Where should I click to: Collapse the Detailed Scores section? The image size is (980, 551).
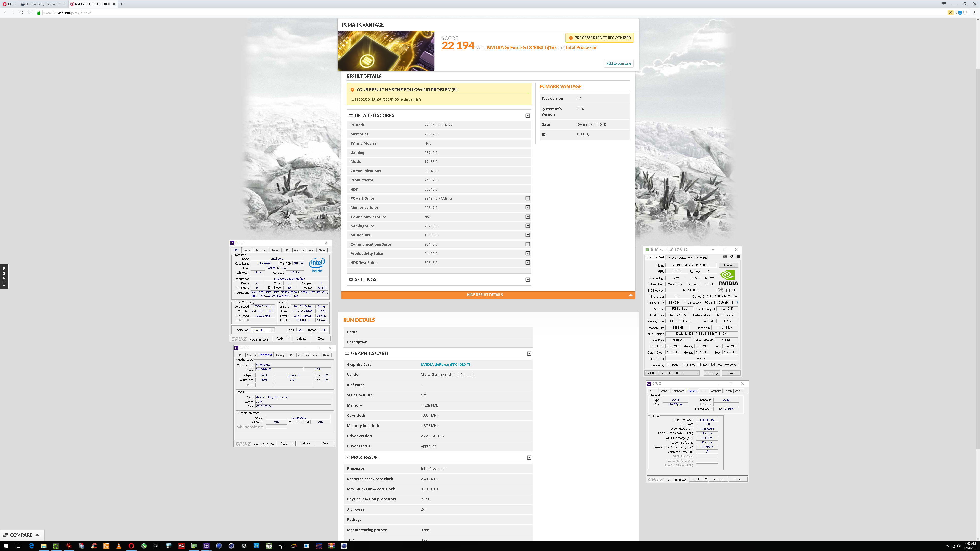click(528, 115)
